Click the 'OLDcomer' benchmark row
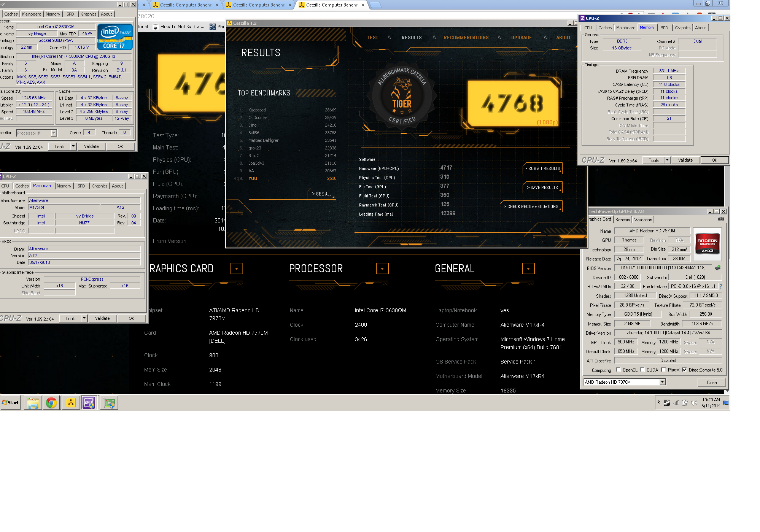 pyautogui.click(x=288, y=118)
